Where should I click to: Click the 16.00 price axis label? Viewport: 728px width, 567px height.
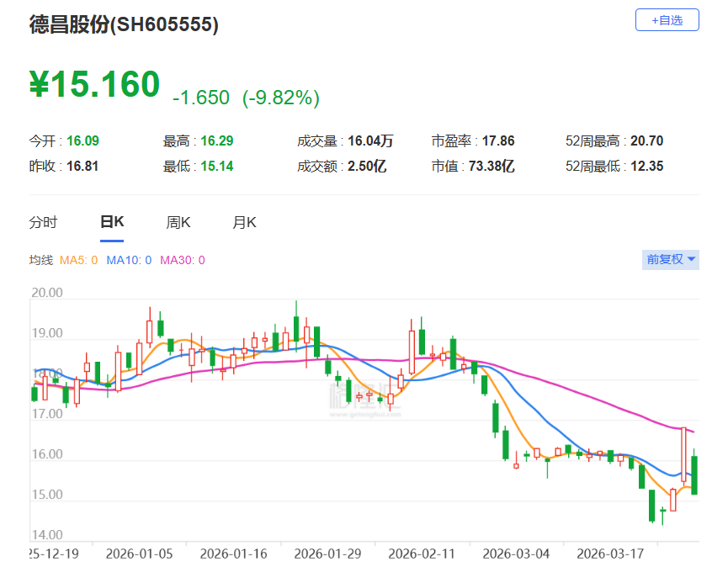click(x=47, y=454)
